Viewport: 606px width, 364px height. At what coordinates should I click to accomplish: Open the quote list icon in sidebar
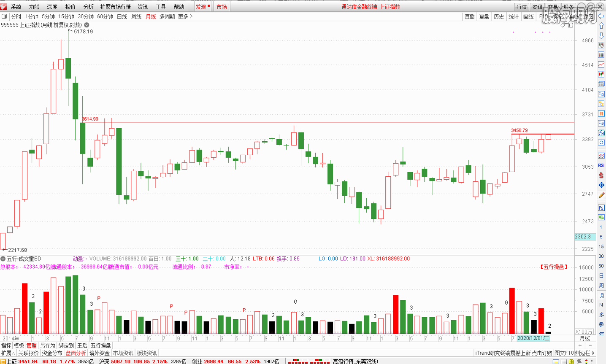pyautogui.click(x=601, y=45)
